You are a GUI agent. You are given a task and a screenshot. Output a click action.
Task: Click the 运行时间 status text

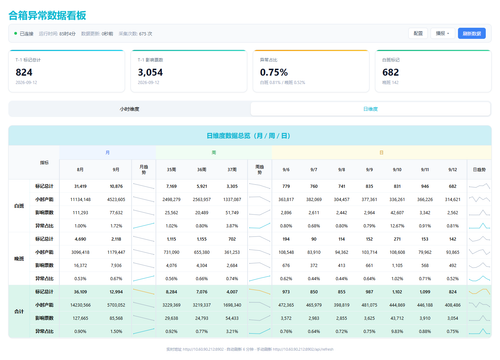(x=57, y=34)
